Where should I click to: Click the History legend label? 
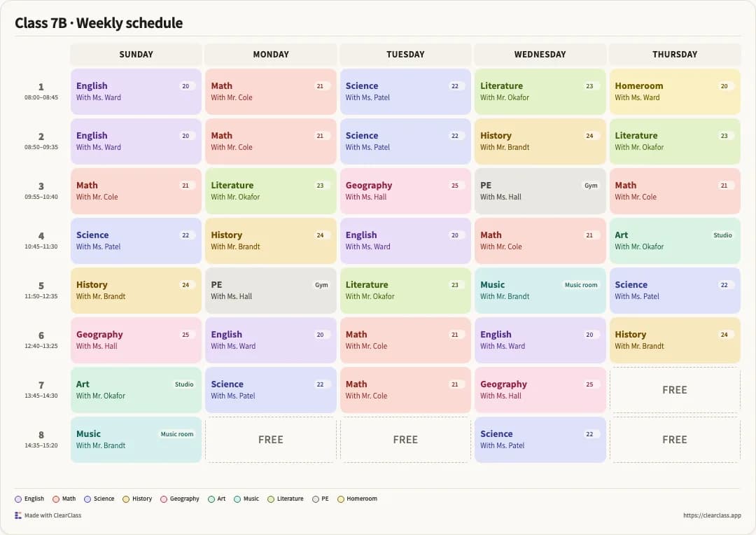coord(142,499)
